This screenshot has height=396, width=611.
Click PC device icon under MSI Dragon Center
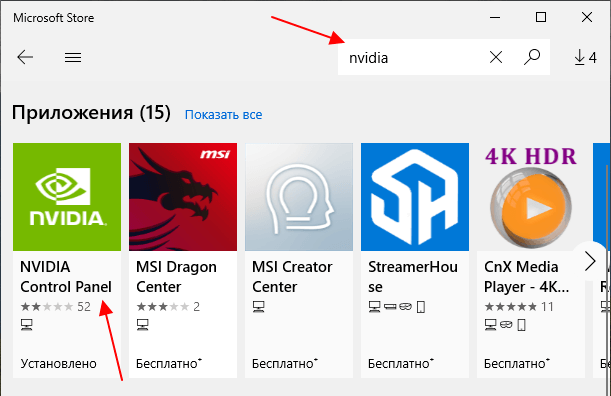coord(143,325)
